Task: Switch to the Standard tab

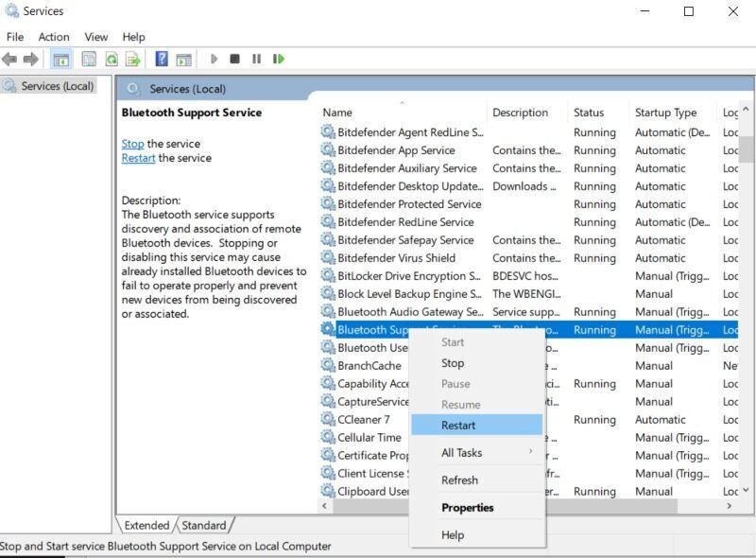Action: 204,525
